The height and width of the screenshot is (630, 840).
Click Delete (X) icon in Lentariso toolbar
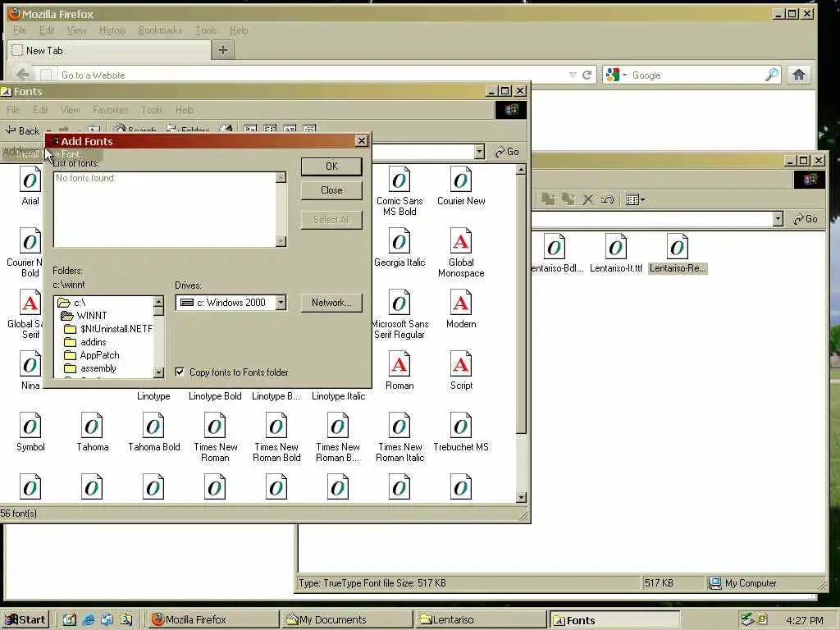tap(588, 200)
